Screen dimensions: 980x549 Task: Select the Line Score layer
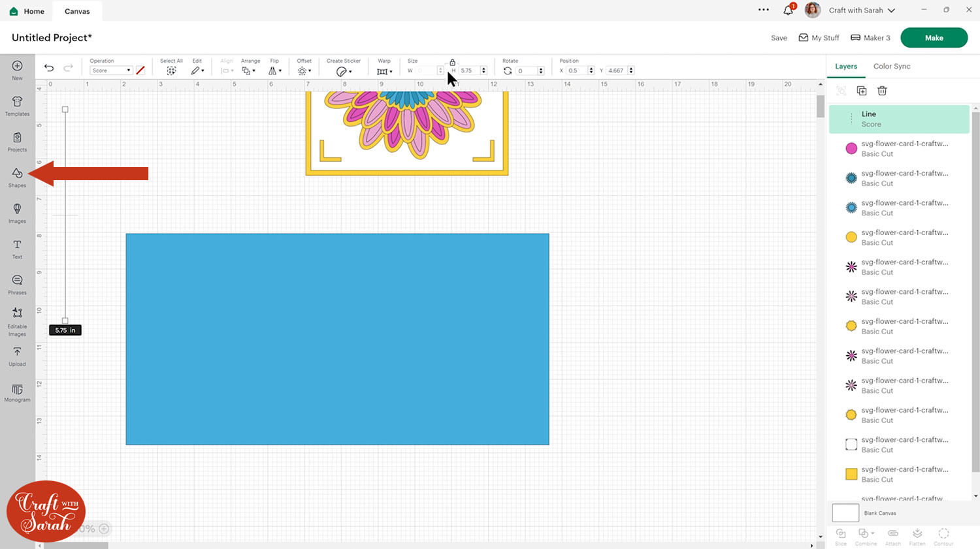coord(899,119)
